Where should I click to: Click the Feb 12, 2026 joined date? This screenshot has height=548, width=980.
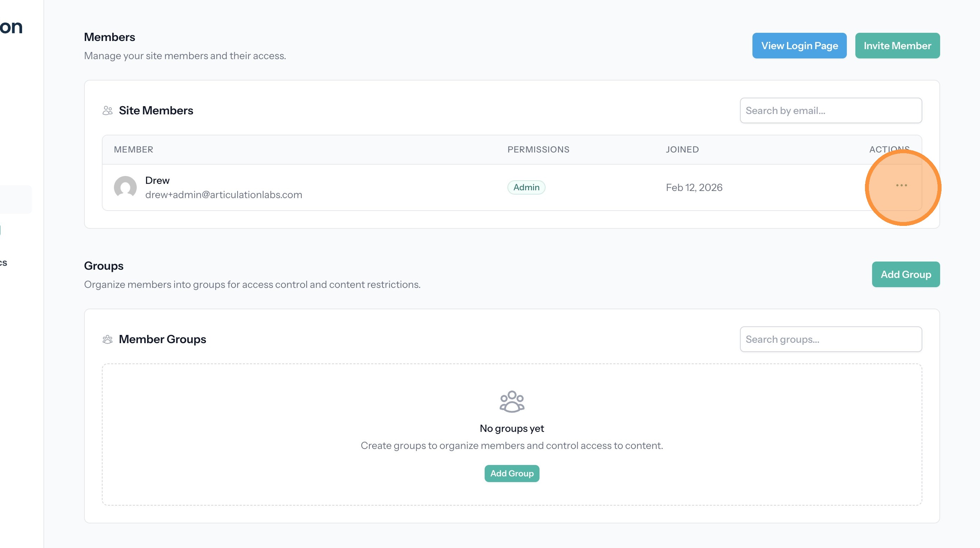(x=694, y=188)
